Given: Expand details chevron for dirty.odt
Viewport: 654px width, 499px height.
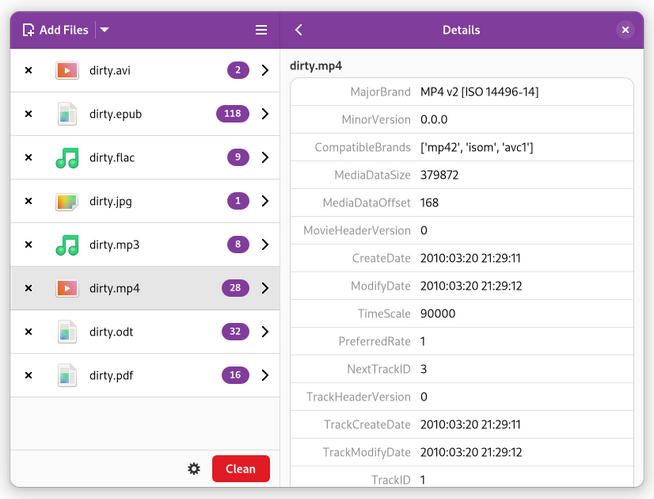Looking at the screenshot, I should 265,332.
